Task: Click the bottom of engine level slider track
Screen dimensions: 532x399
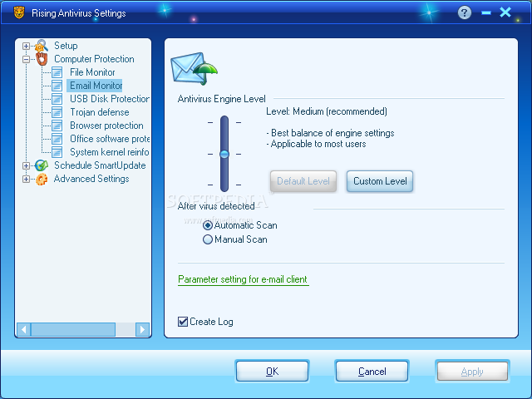Action: click(224, 188)
